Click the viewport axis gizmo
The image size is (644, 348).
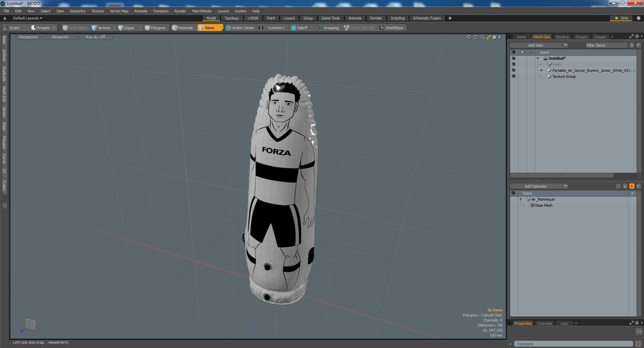point(29,325)
